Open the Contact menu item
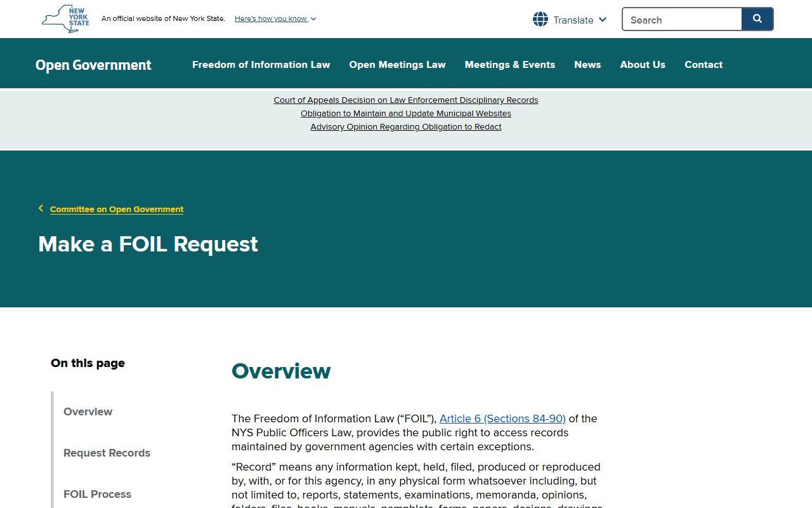Image resolution: width=812 pixels, height=508 pixels. pos(704,64)
